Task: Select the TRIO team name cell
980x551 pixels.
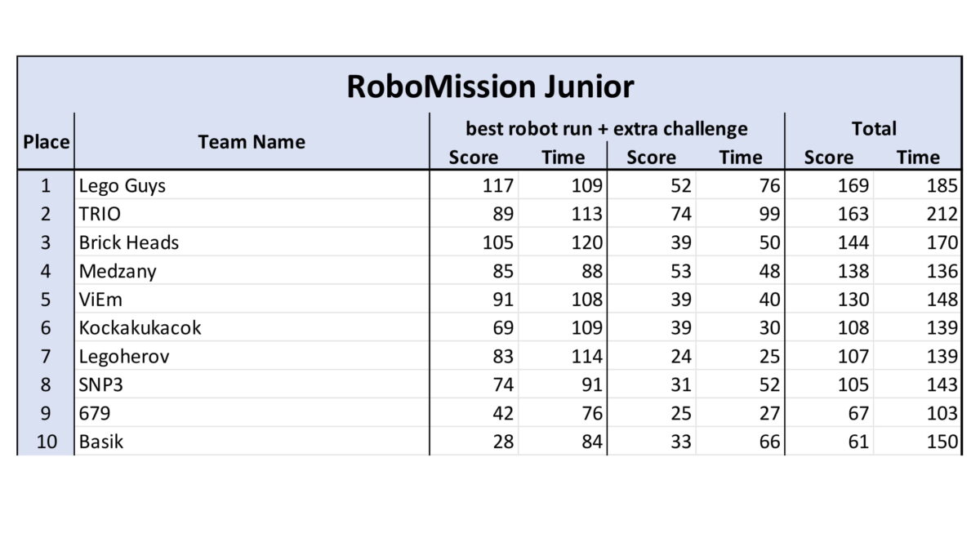Action: (x=252, y=214)
